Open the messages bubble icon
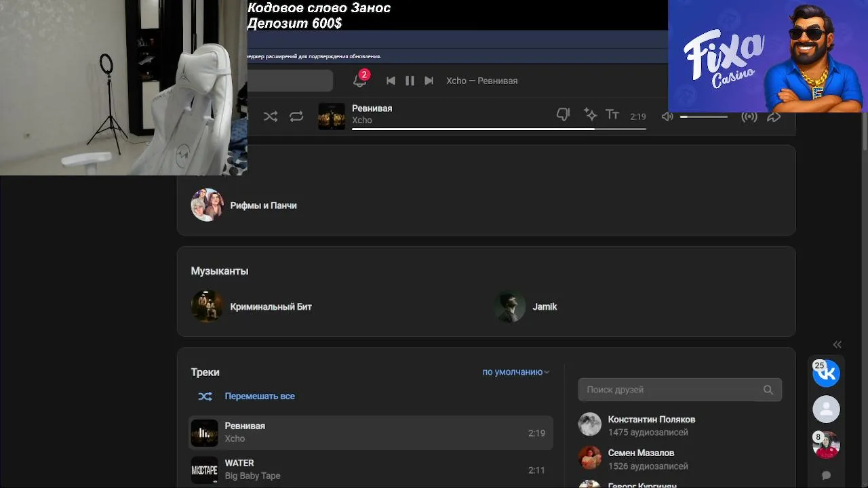 [x=826, y=476]
